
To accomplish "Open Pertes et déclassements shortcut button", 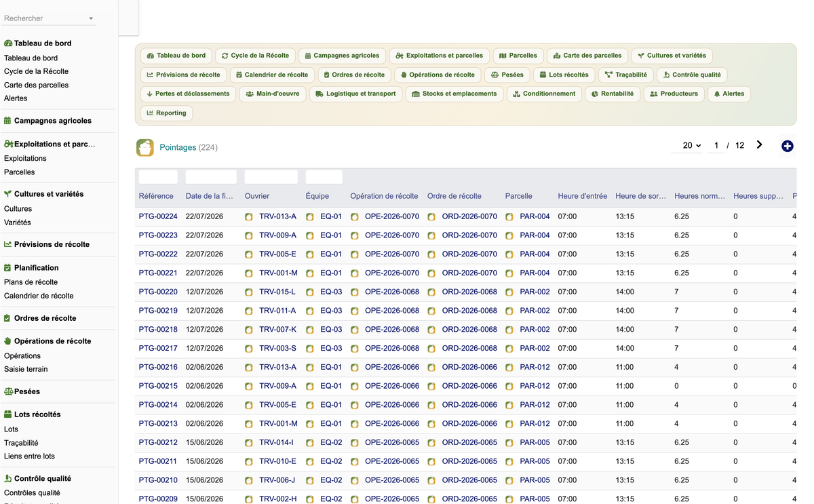I will 188,94.
